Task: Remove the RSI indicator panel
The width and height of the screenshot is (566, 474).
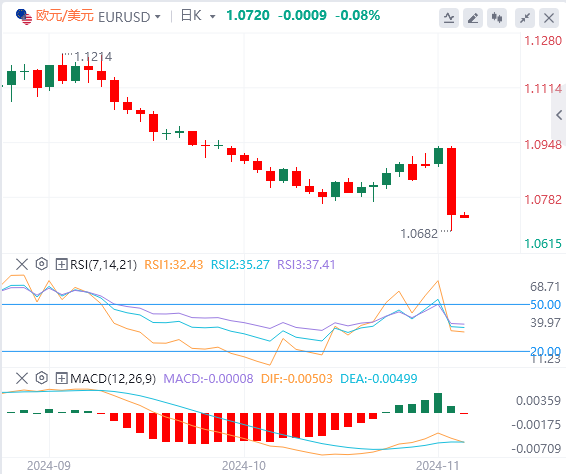Action: [22, 264]
